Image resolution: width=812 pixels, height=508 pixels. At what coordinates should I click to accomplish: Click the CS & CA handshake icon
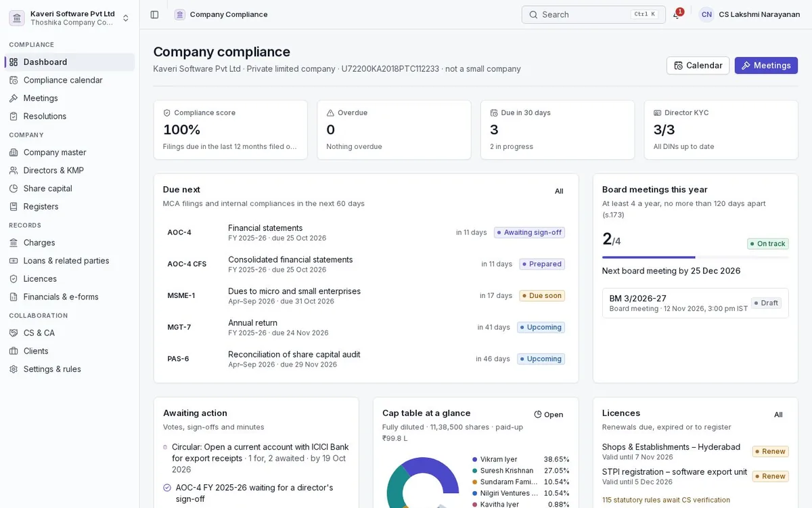(14, 333)
